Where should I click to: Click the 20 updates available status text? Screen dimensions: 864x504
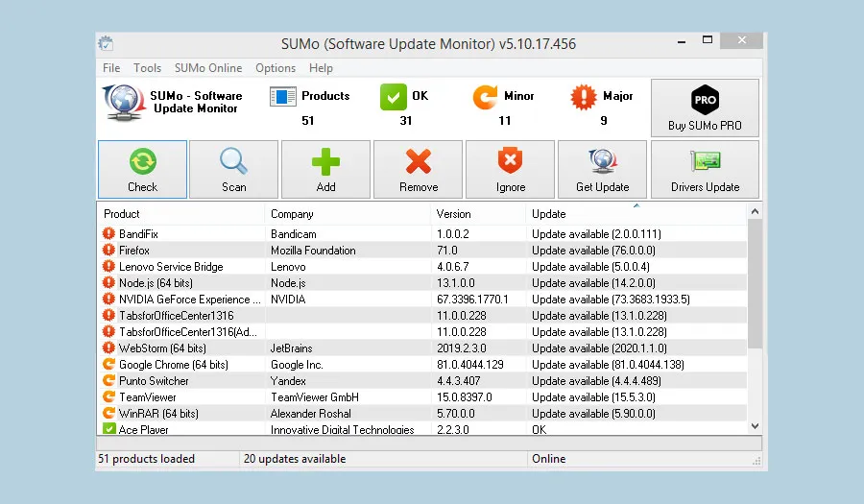click(295, 458)
